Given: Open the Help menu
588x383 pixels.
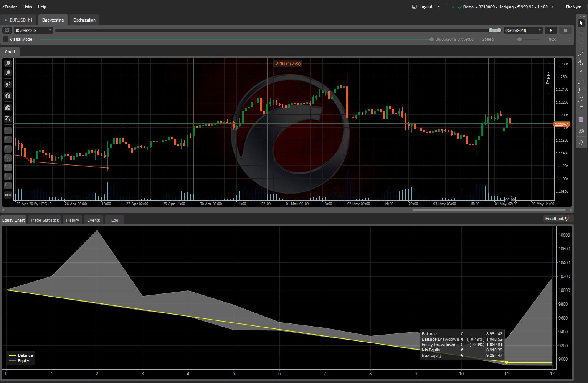Looking at the screenshot, I should coord(42,7).
